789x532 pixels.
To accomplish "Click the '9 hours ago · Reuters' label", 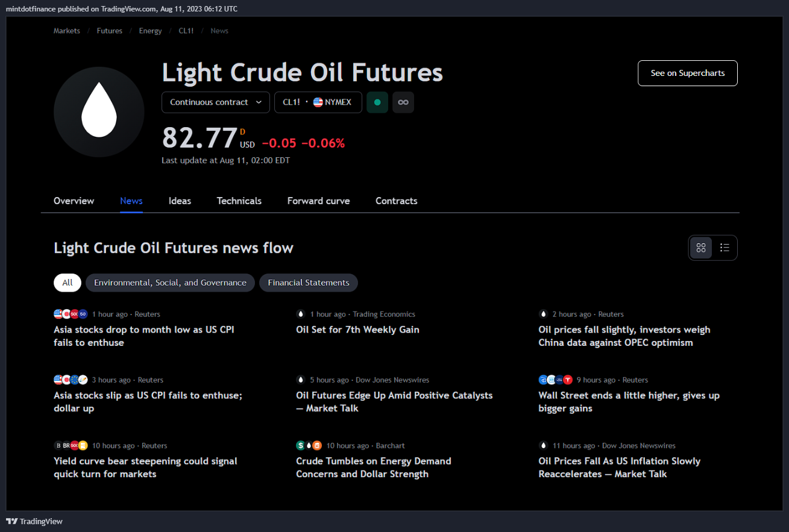I will (x=612, y=380).
